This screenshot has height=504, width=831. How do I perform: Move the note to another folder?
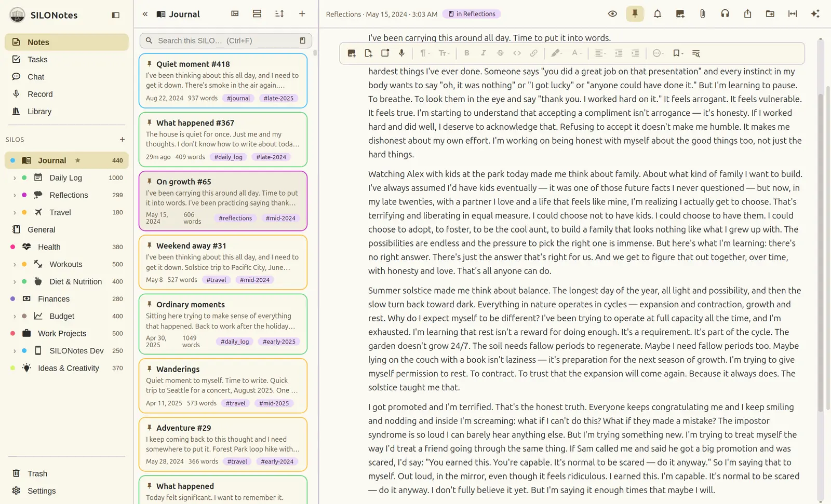(770, 14)
